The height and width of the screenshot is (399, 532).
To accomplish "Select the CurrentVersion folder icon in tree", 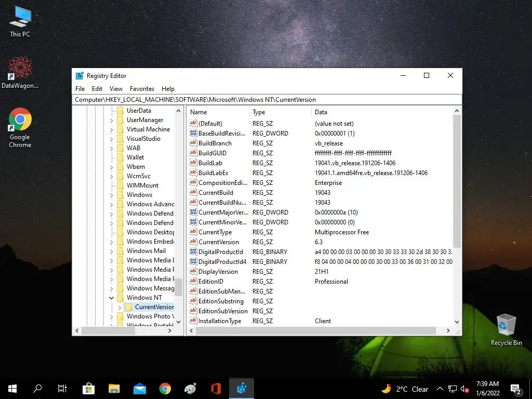I will (129, 307).
